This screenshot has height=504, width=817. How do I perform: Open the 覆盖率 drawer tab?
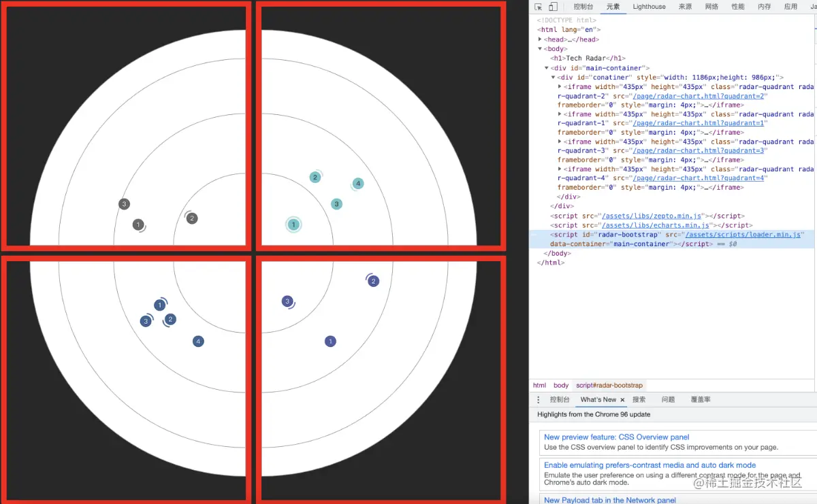[x=701, y=400]
